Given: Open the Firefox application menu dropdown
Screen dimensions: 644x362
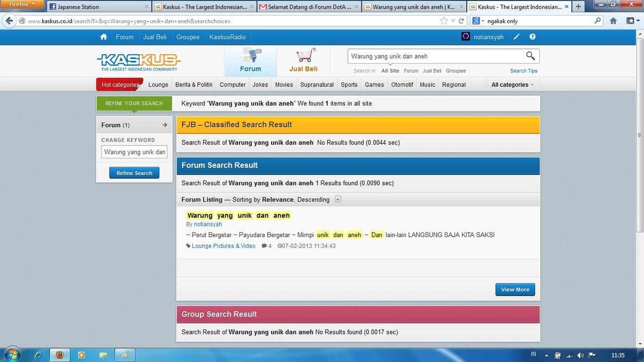Looking at the screenshot, I should tap(23, 5).
